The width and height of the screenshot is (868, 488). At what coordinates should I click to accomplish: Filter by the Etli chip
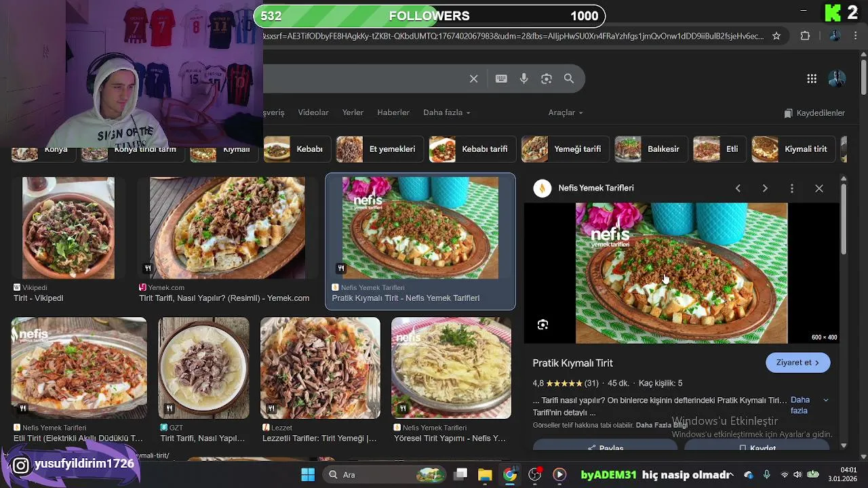[719, 149]
